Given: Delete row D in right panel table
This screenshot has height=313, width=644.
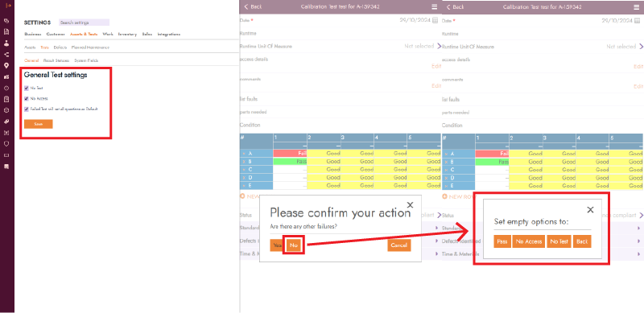Looking at the screenshot, I should 446,178.
